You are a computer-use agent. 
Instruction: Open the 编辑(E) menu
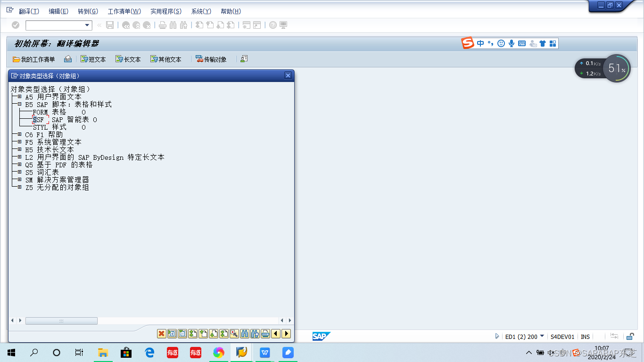point(58,11)
